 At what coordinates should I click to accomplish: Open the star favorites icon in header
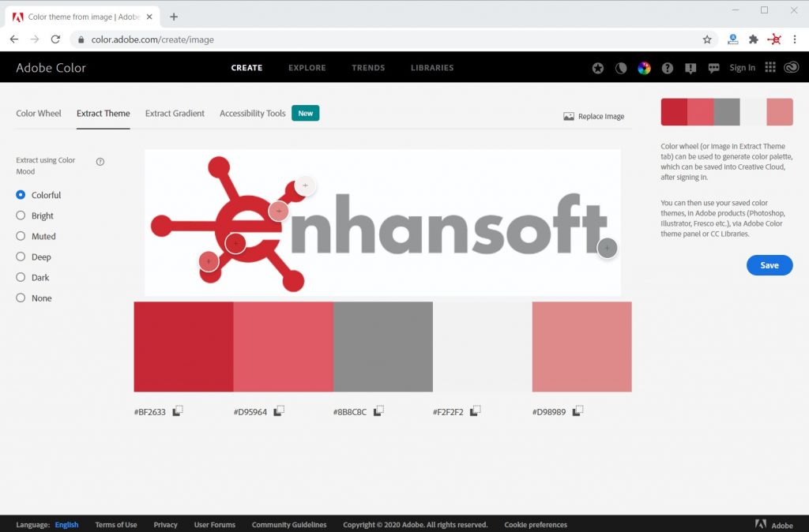click(598, 68)
